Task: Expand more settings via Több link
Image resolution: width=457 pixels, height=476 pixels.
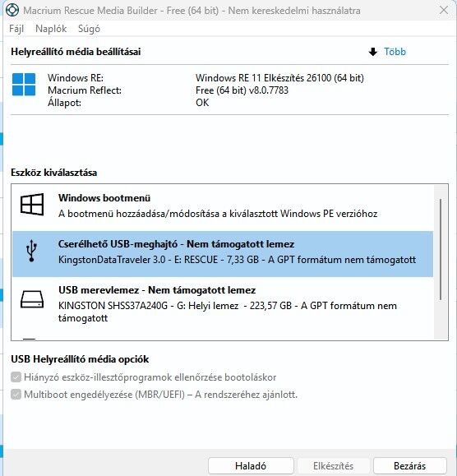Action: [x=395, y=52]
